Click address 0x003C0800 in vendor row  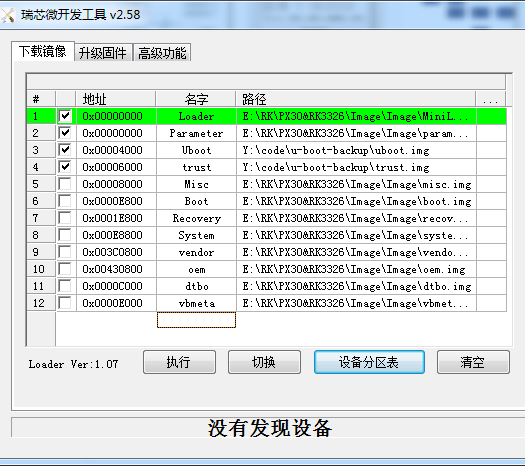(x=116, y=252)
